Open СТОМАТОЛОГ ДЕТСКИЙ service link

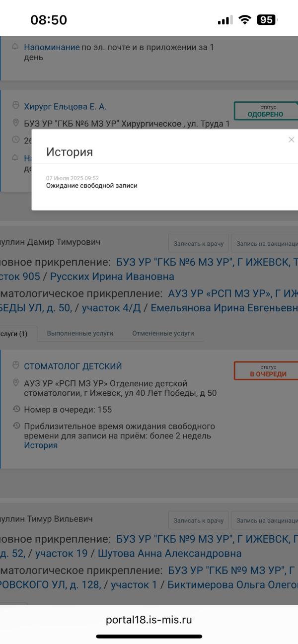tap(73, 366)
